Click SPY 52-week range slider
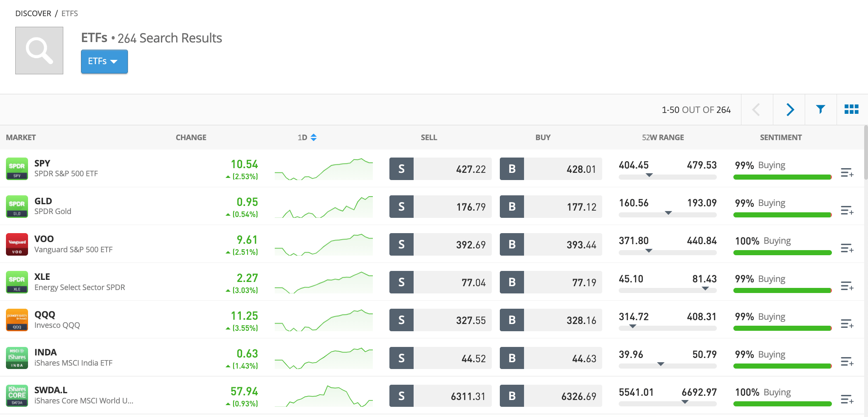 [668, 177]
